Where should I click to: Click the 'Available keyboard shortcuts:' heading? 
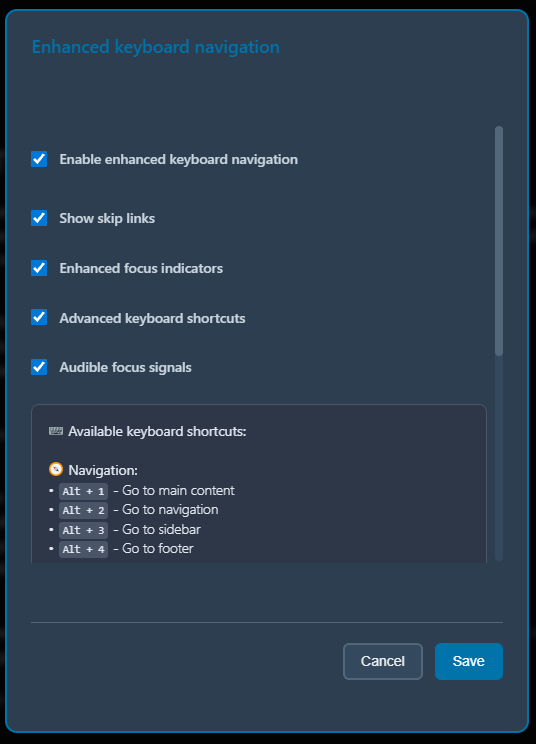point(157,431)
